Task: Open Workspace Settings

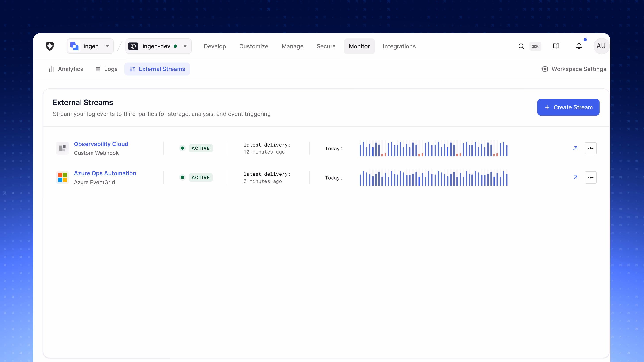Action: 573,69
